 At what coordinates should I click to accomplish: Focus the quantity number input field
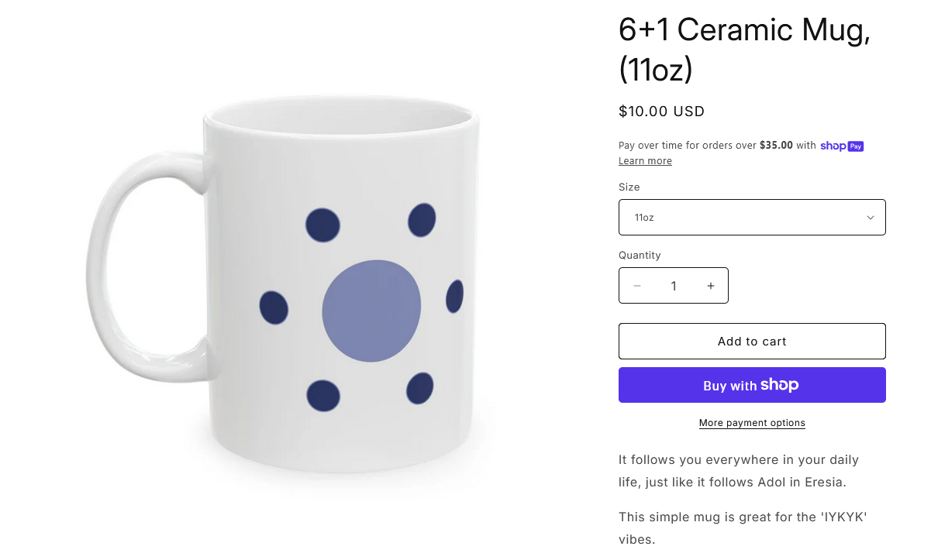(x=674, y=286)
